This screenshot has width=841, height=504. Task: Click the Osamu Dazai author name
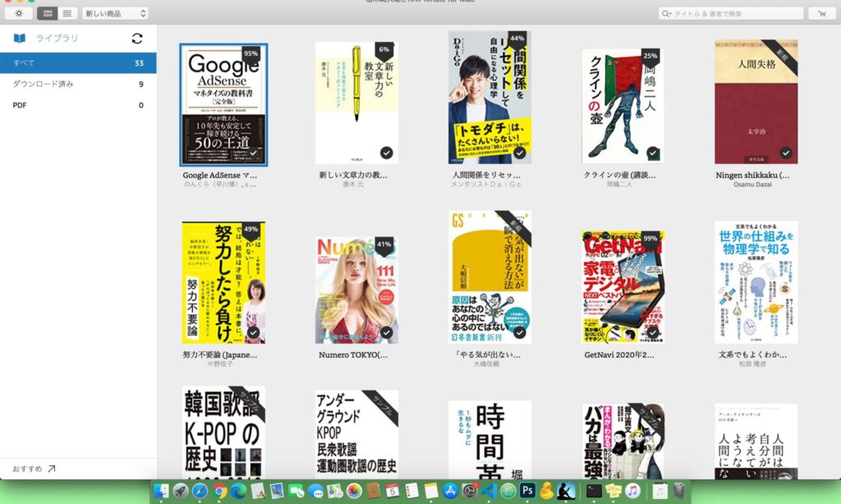(x=752, y=185)
